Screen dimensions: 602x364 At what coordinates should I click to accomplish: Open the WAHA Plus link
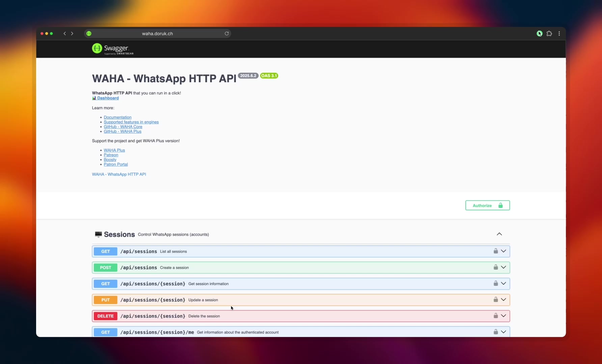[x=114, y=150]
